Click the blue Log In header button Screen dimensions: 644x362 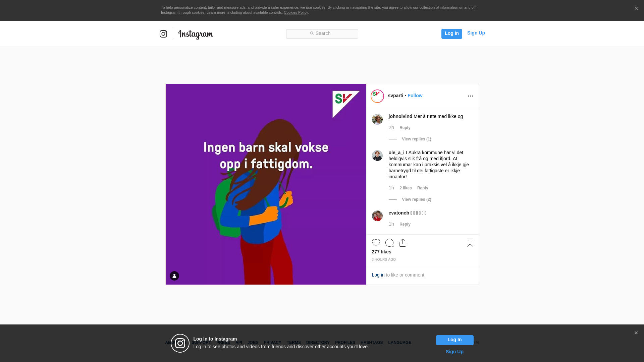point(451,34)
